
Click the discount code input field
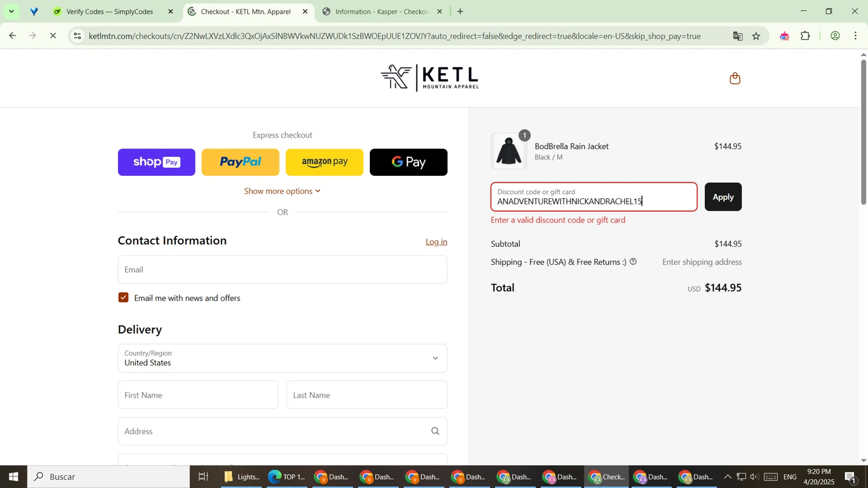pyautogui.click(x=594, y=197)
